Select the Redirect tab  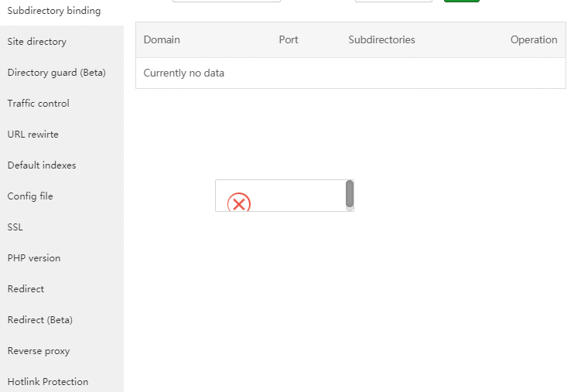(26, 289)
